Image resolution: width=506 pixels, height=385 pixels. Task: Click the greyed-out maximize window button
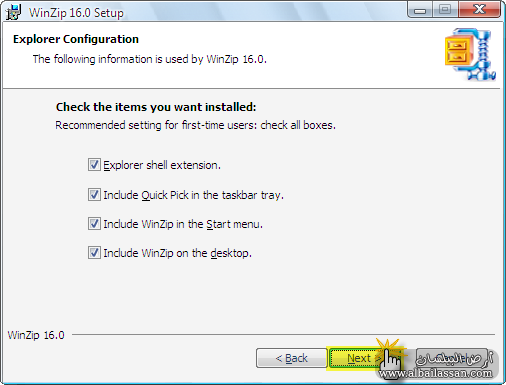[x=445, y=10]
